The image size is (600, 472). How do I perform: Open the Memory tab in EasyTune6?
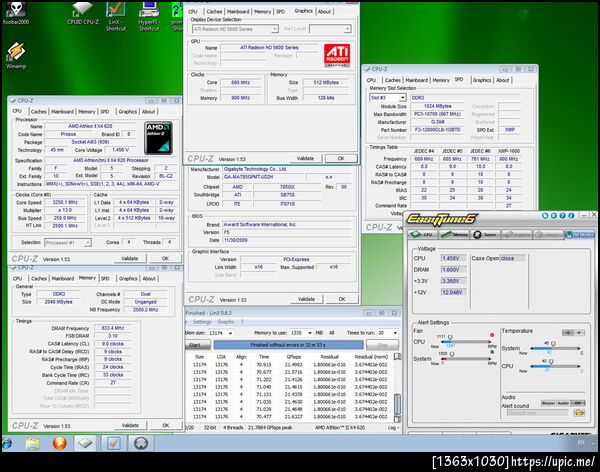(454, 234)
